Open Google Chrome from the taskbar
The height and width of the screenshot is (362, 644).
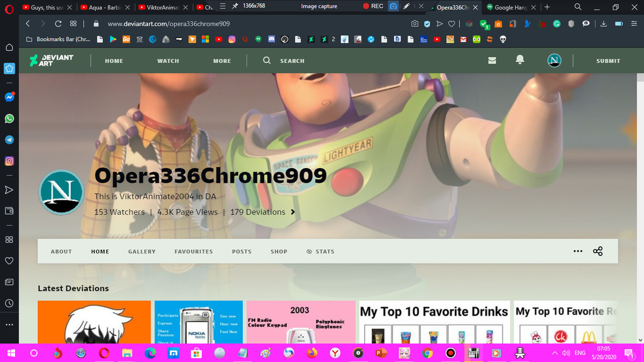[x=427, y=353]
